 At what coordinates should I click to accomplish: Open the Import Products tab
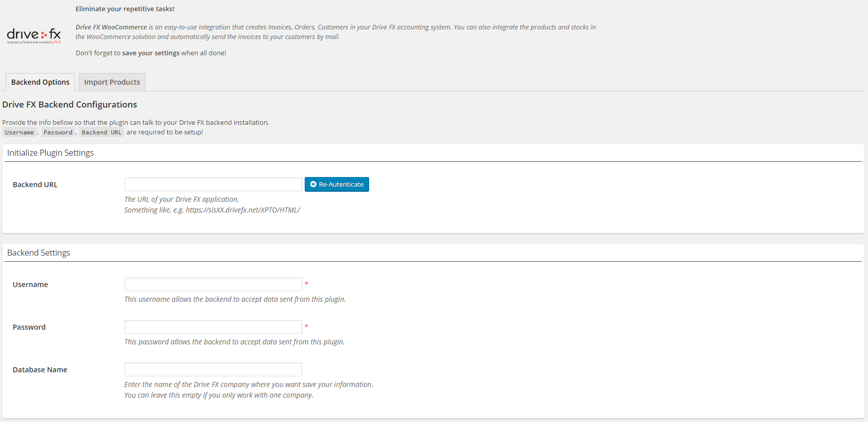[x=112, y=82]
